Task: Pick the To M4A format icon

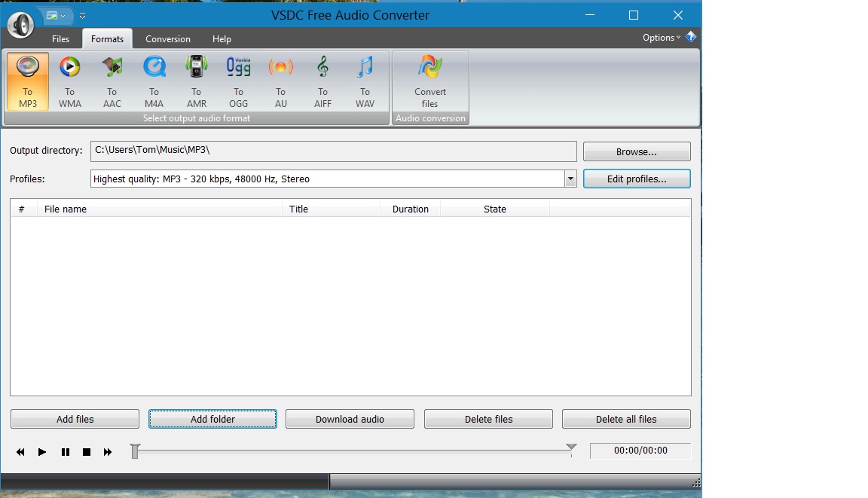Action: [x=154, y=81]
